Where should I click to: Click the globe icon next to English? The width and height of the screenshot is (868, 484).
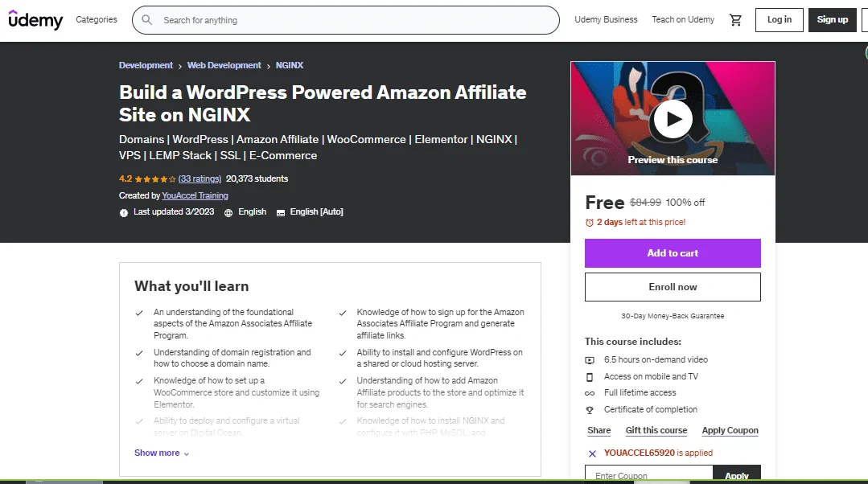pos(228,213)
